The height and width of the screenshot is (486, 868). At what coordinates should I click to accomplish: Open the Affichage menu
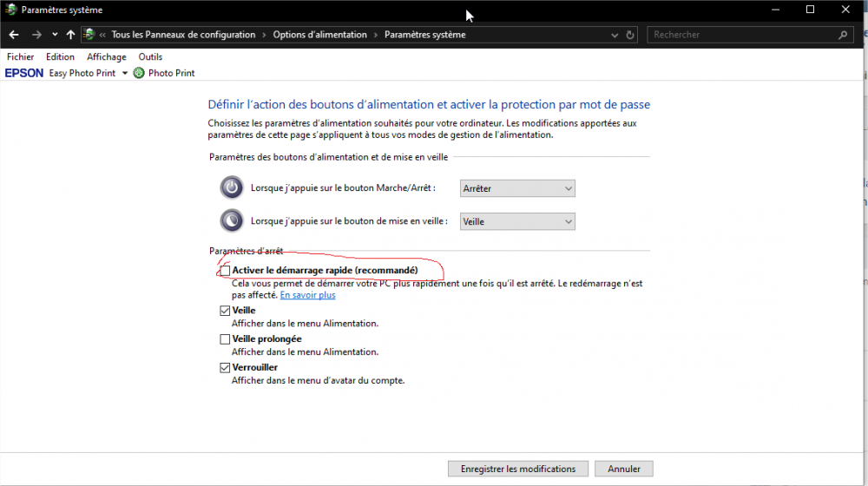(106, 56)
